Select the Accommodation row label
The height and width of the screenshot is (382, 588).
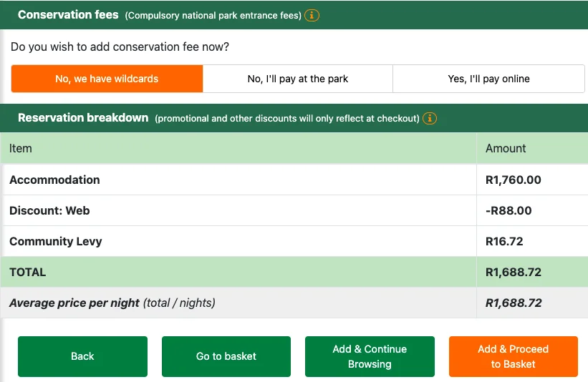pos(54,180)
